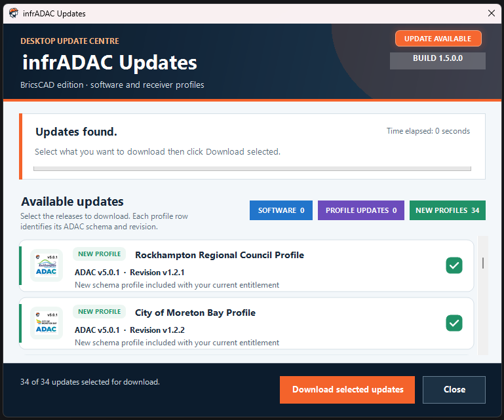This screenshot has height=420, width=504.
Task: Click 'Select the releases to download' help text
Action: (x=104, y=221)
